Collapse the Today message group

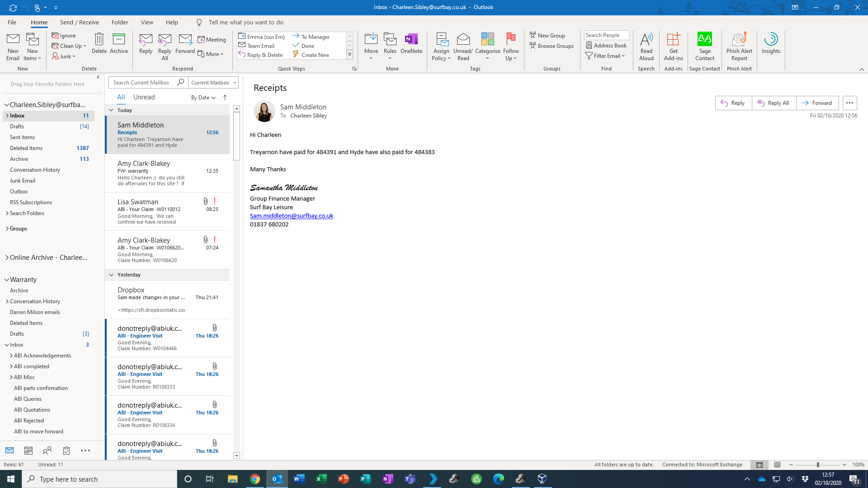111,110
